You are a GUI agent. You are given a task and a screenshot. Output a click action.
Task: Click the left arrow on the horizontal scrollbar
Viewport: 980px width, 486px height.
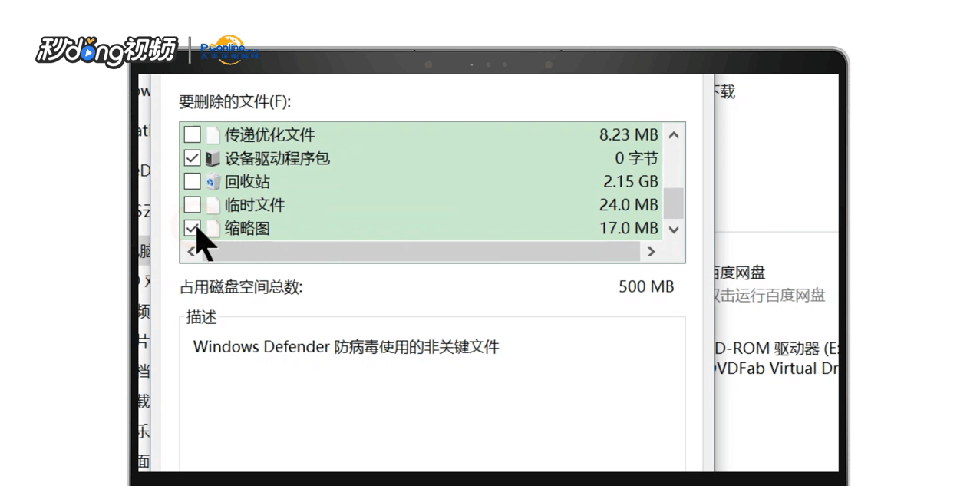191,251
